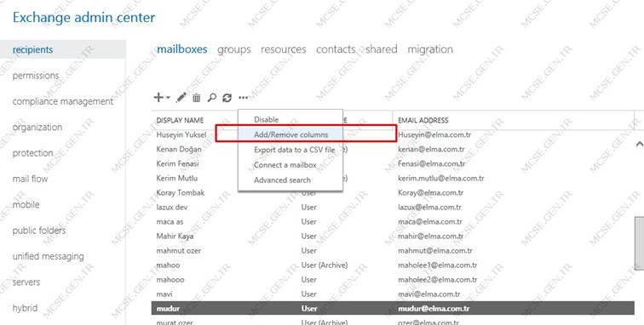Select Add/Remove columns menu entry
The height and width of the screenshot is (325, 644).
coord(290,134)
